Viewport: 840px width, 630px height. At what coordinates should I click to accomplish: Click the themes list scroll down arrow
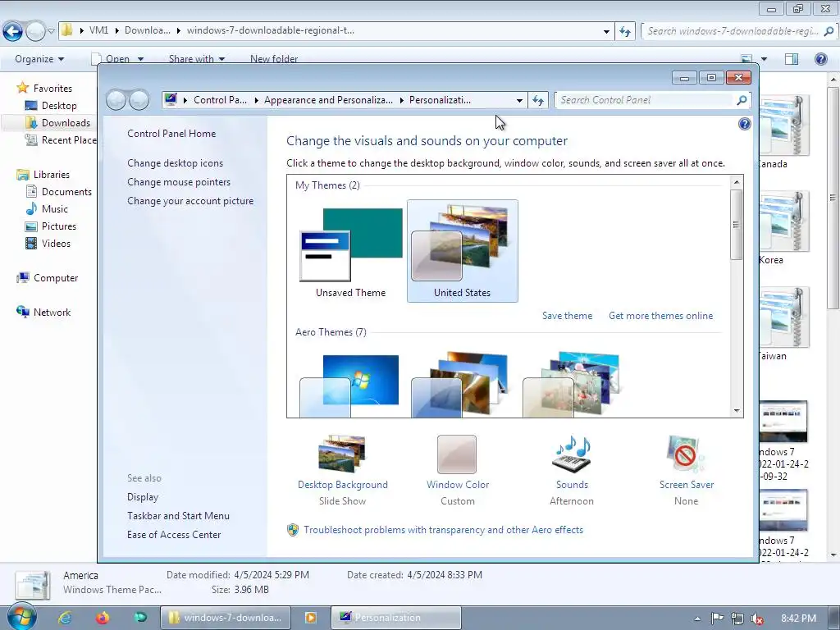pyautogui.click(x=737, y=411)
